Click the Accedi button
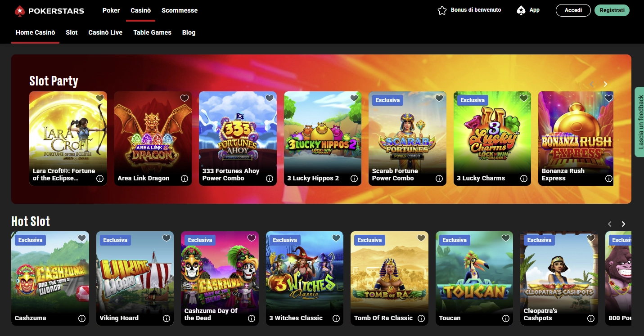 [x=573, y=10]
